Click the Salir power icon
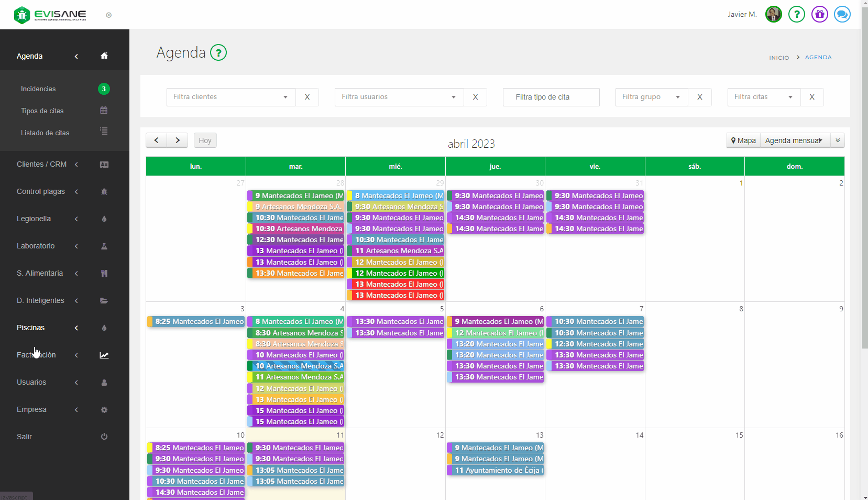This screenshot has width=868, height=500. 104,437
